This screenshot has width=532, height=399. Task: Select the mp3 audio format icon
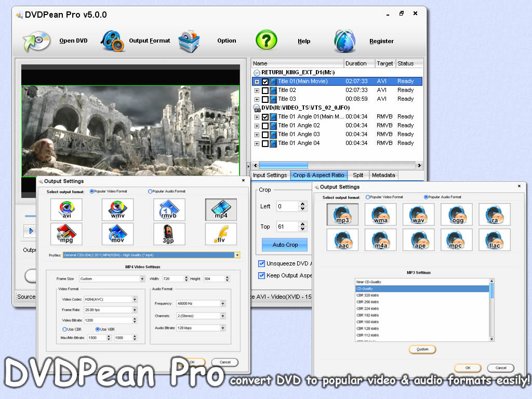point(342,215)
